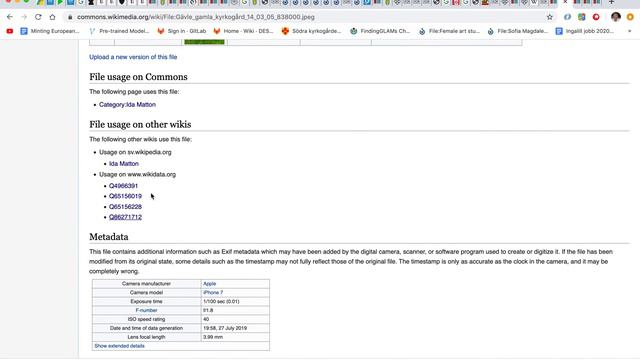Select exposure time value 1/100 sec
The height and width of the screenshot is (360, 640).
click(221, 302)
